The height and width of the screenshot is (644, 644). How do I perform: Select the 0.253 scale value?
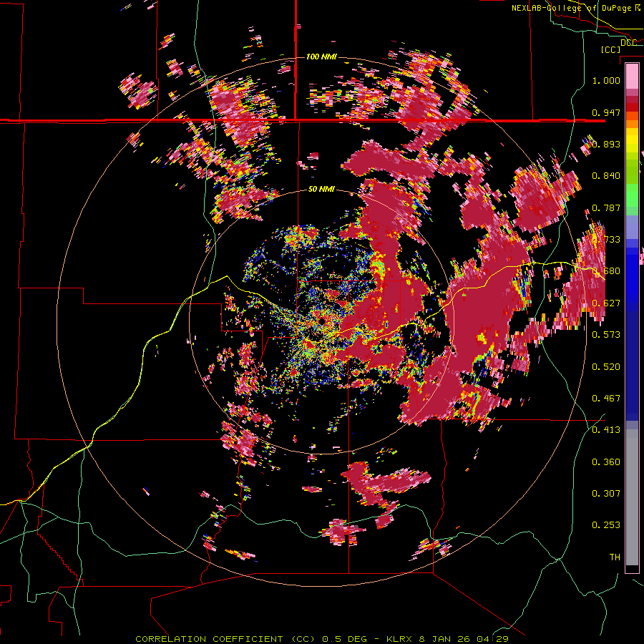click(606, 525)
